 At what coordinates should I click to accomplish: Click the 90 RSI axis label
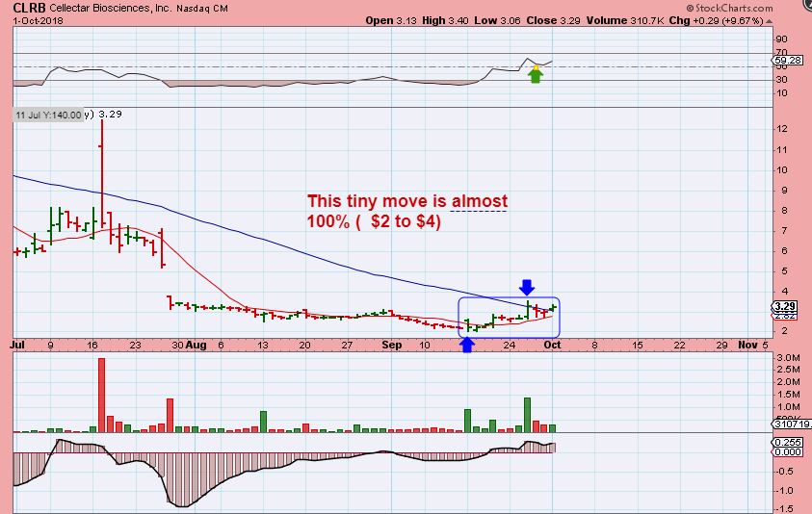tap(781, 39)
